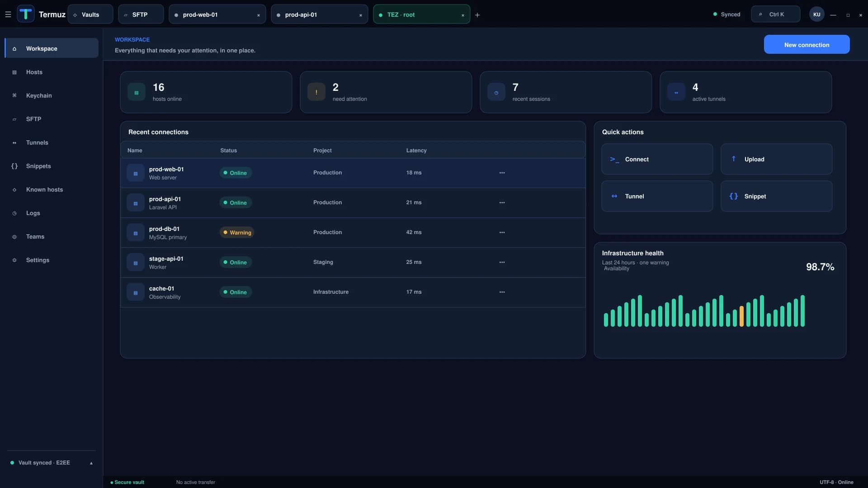Click the Tunnels sidebar icon
The image size is (868, 488).
tap(14, 143)
